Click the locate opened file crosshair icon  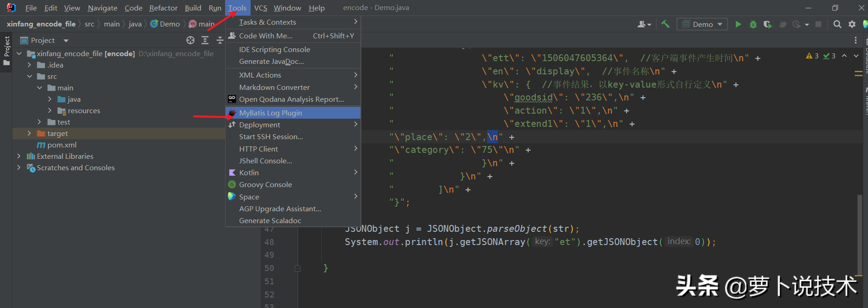(190, 41)
